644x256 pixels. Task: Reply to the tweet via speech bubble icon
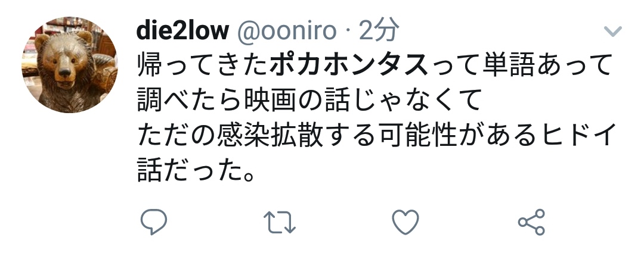[154, 222]
